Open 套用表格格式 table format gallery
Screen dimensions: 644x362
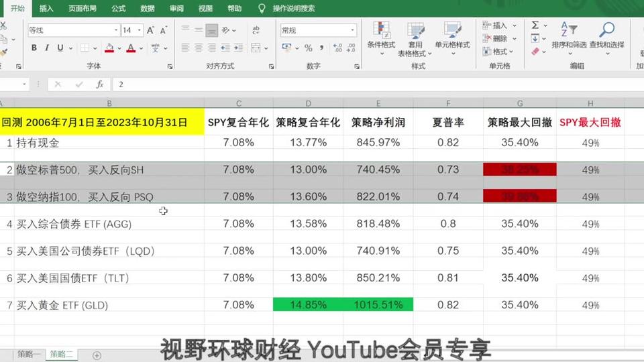tap(415, 39)
